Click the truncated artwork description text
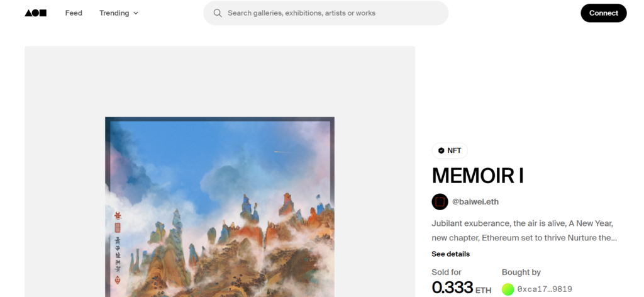The image size is (644, 297). click(524, 231)
